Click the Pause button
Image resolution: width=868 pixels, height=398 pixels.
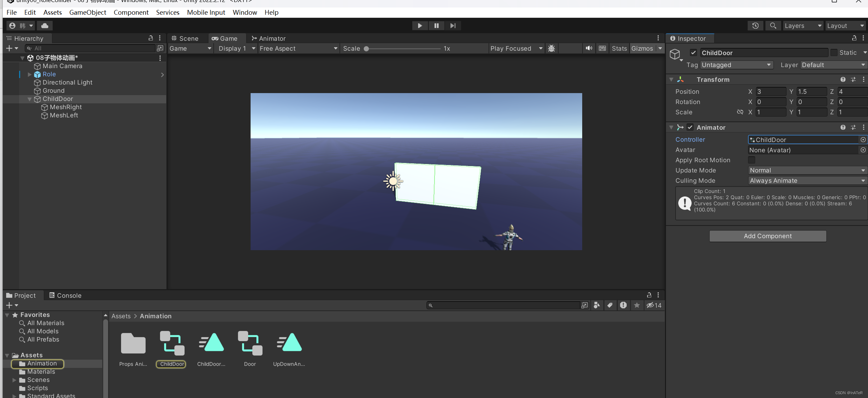pyautogui.click(x=436, y=26)
